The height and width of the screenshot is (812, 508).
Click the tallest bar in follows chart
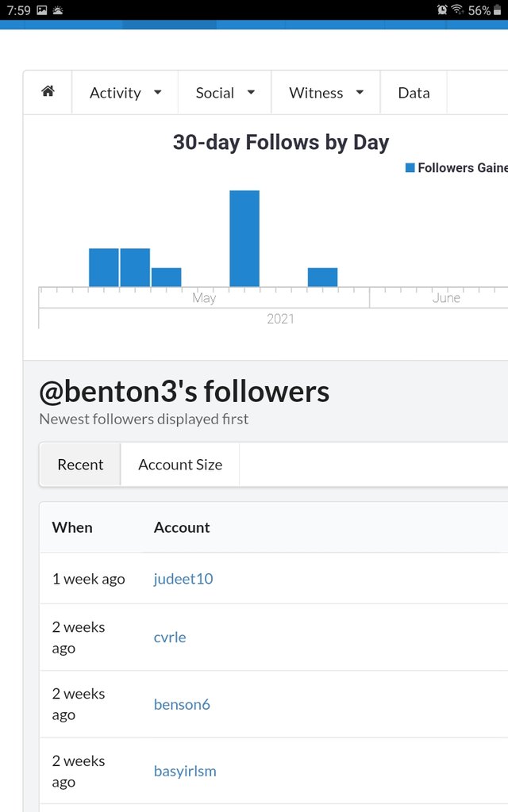[x=244, y=238]
